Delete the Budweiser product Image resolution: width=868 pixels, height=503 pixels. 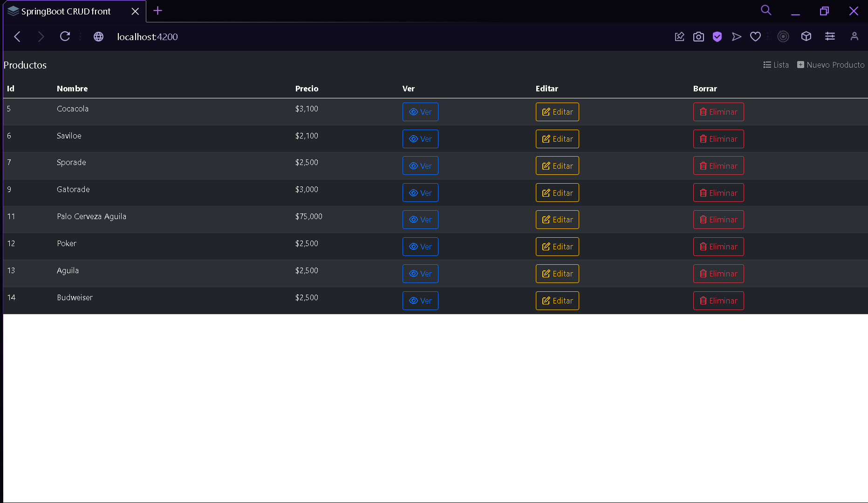coord(718,301)
